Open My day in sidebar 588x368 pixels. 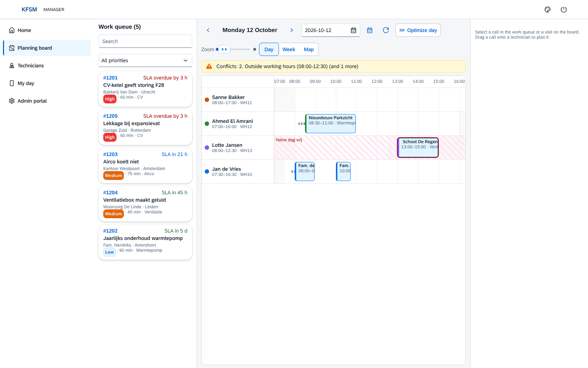click(47, 83)
